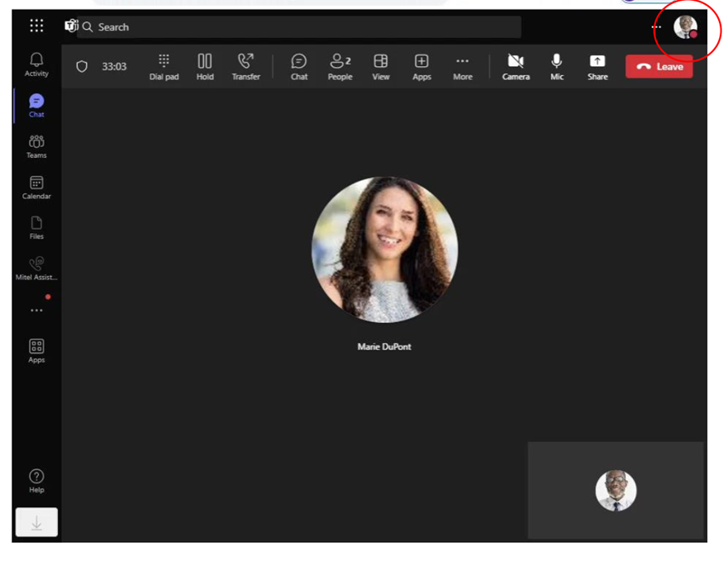Open the Dial pad
This screenshot has width=728, height=571.
point(163,66)
